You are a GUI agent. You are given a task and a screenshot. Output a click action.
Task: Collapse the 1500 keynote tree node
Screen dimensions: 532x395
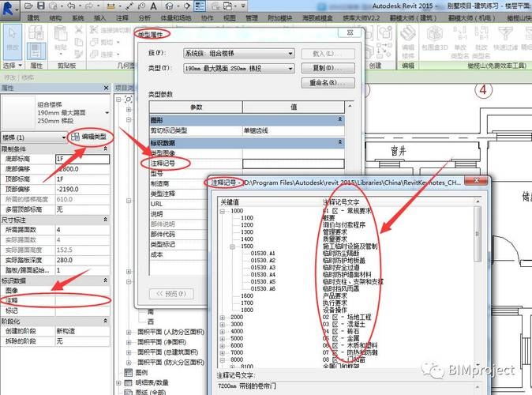(232, 246)
